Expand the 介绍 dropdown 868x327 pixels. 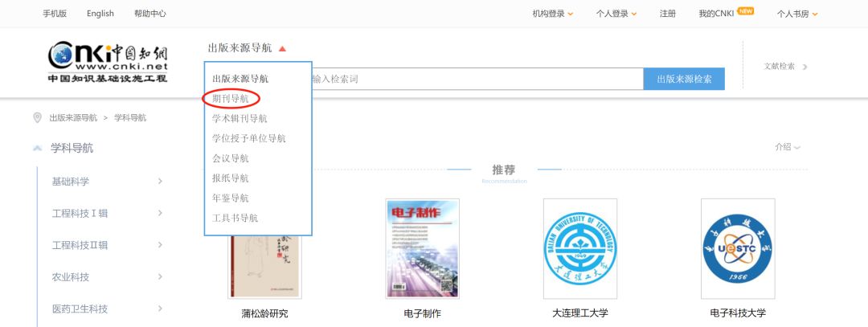(x=788, y=147)
